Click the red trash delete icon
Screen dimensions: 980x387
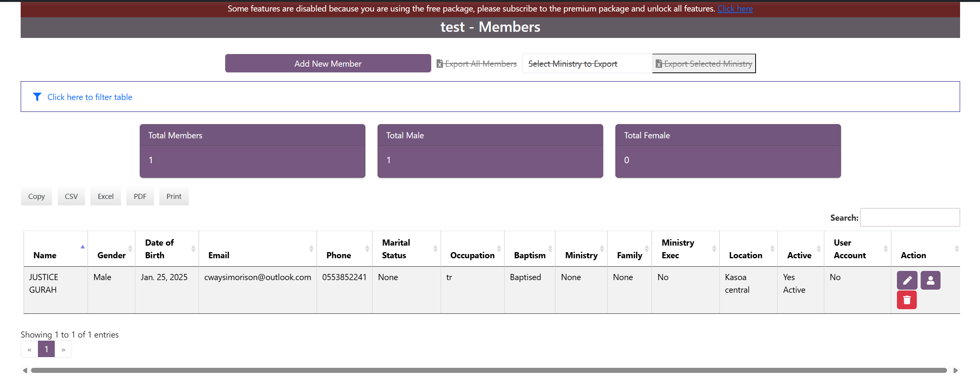[x=906, y=300]
